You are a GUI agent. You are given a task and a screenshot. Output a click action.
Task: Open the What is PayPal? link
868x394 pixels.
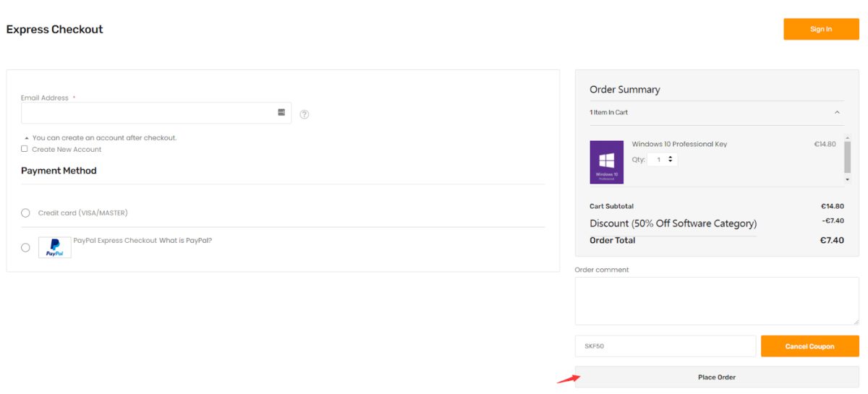pyautogui.click(x=186, y=240)
